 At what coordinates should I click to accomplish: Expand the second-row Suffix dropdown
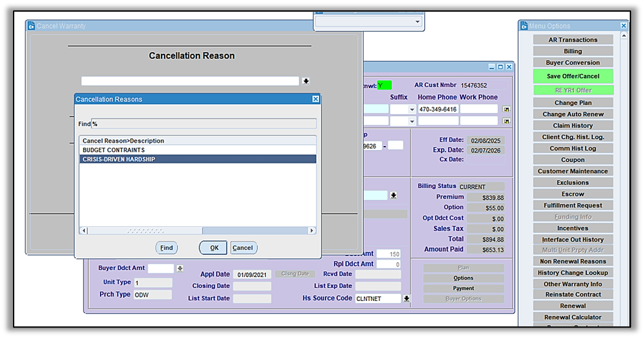(x=412, y=121)
